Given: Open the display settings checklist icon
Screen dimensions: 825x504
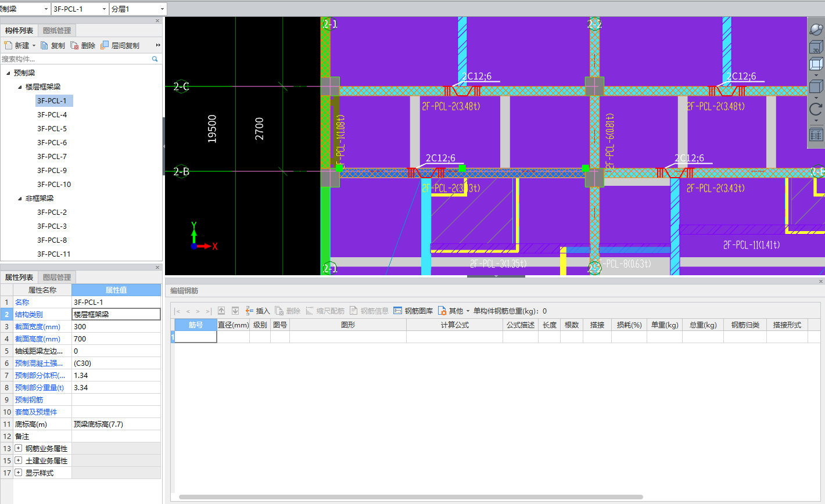Looking at the screenshot, I should (816, 135).
